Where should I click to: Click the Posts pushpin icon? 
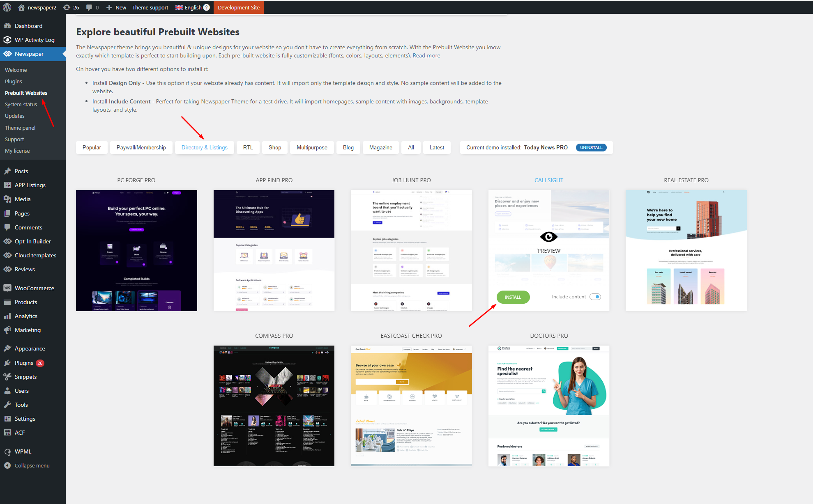pos(7,171)
